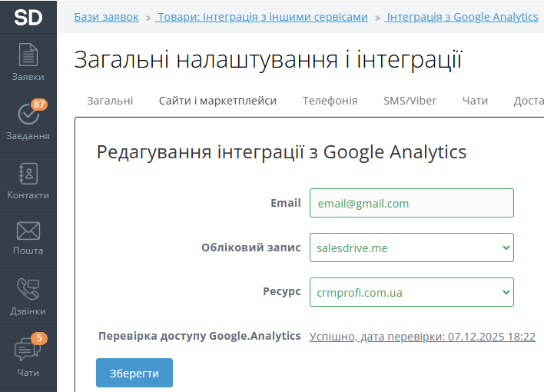This screenshot has height=392, width=544.
Task: Open the Пошта mail section
Action: point(28,238)
